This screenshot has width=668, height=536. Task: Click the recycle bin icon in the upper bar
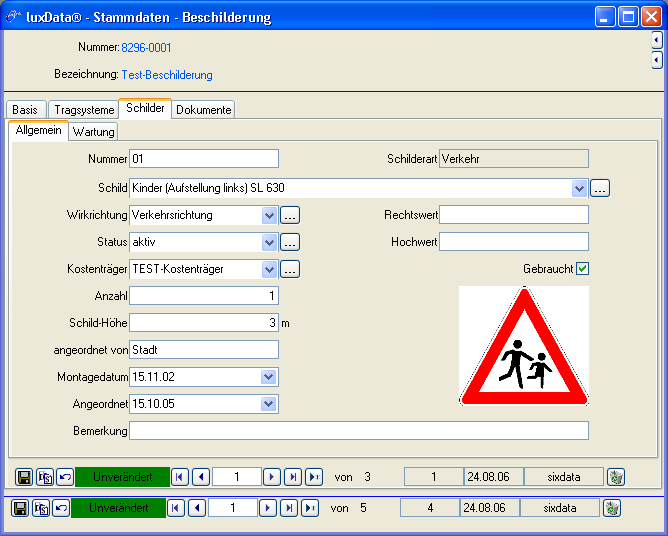[x=616, y=477]
